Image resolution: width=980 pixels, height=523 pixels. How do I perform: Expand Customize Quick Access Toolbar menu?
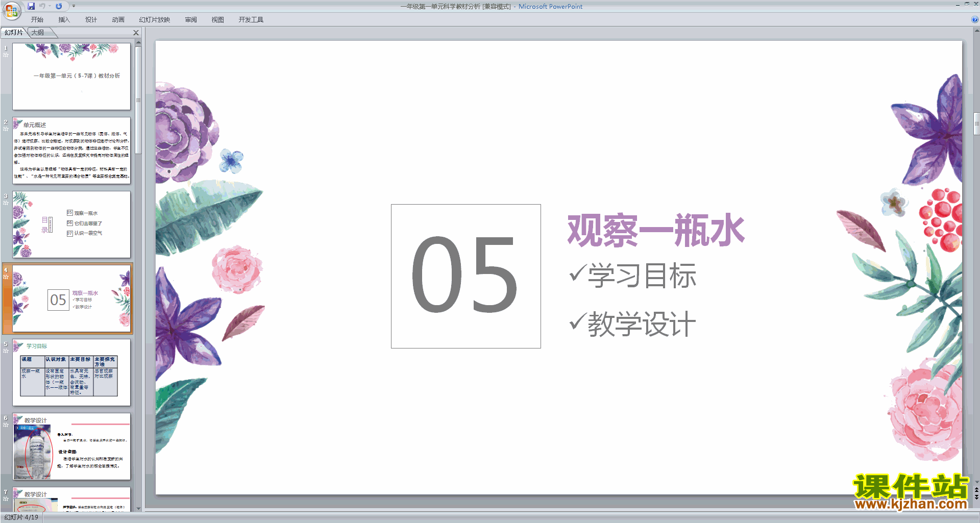(x=73, y=6)
